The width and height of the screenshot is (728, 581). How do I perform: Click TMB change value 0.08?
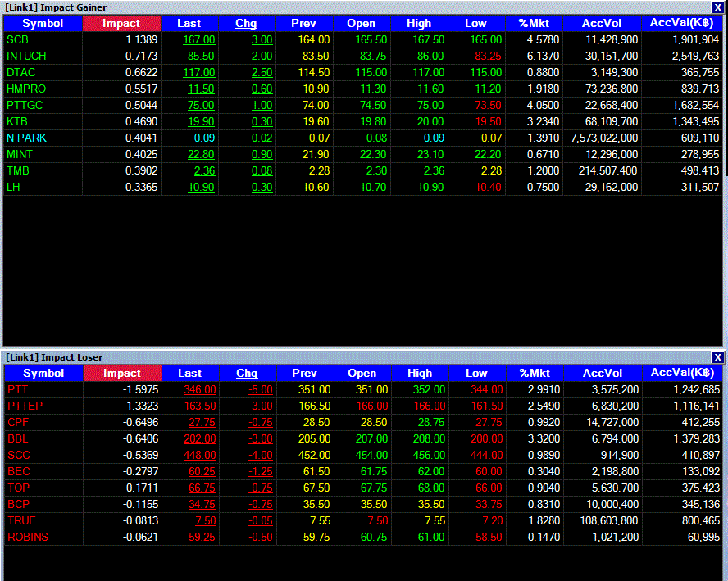pos(262,170)
